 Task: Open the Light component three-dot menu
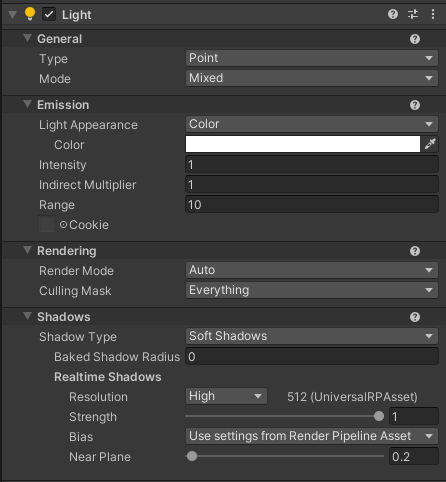coord(433,14)
